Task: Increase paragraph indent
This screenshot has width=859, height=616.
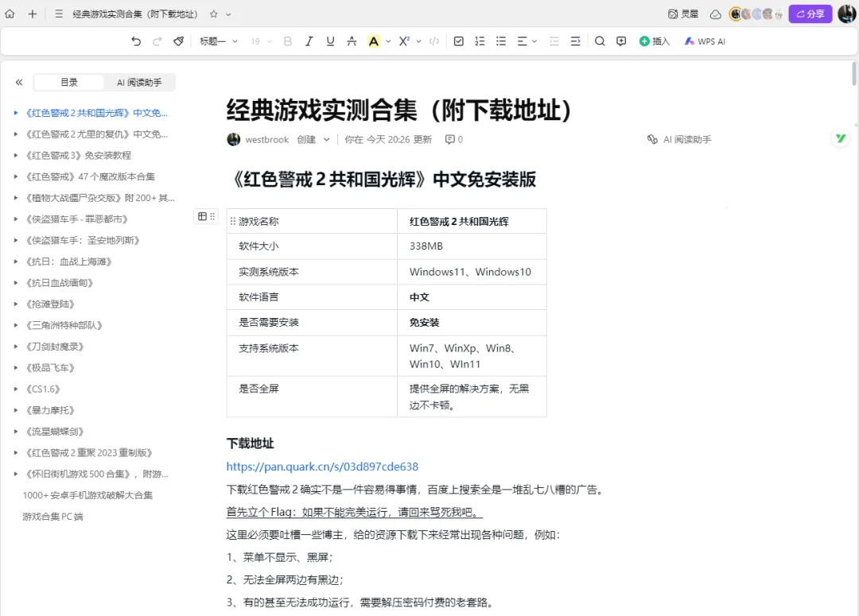Action: coord(575,41)
